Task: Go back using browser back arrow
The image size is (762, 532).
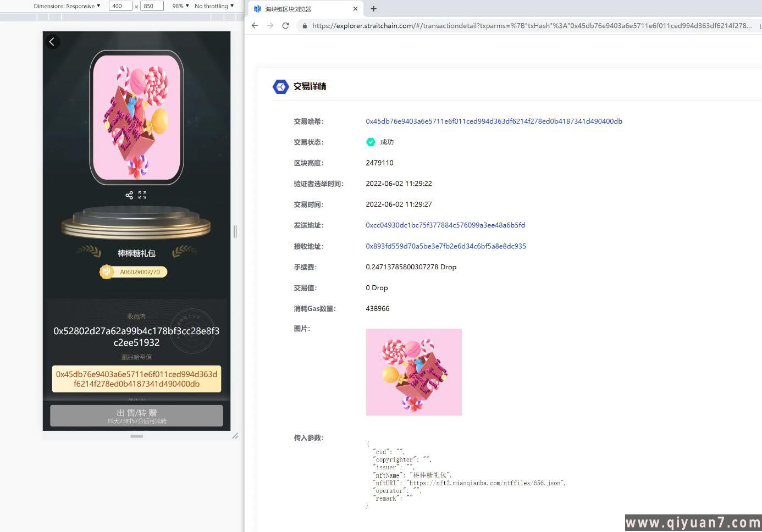Action: tap(255, 26)
